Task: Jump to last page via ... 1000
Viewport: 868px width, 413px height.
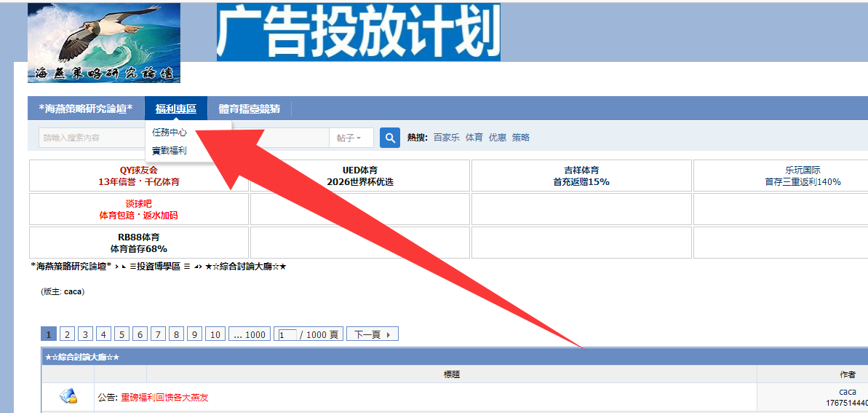Action: pyautogui.click(x=249, y=334)
